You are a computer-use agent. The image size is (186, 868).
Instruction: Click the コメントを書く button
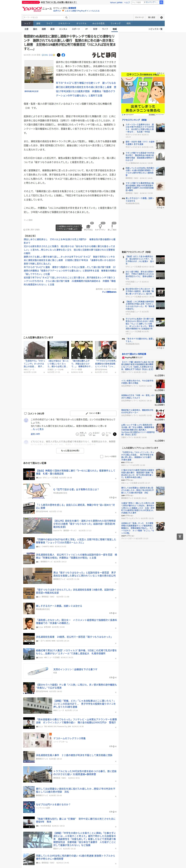click(x=93, y=413)
